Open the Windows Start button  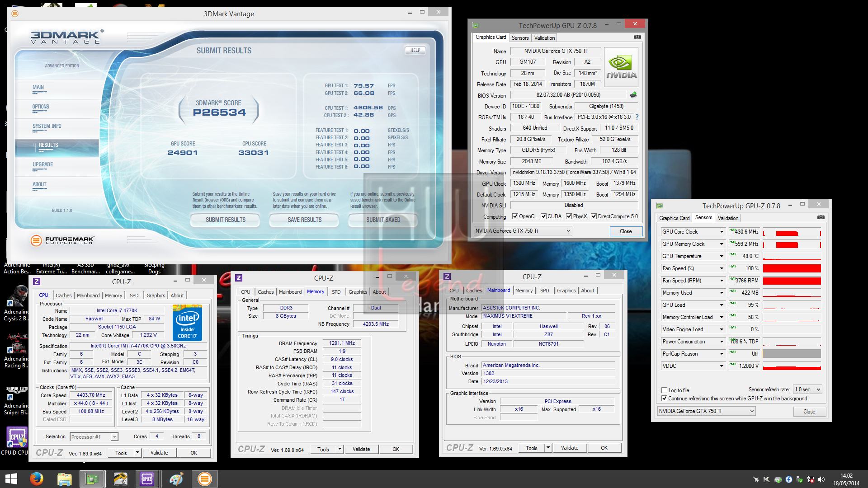[x=11, y=479]
